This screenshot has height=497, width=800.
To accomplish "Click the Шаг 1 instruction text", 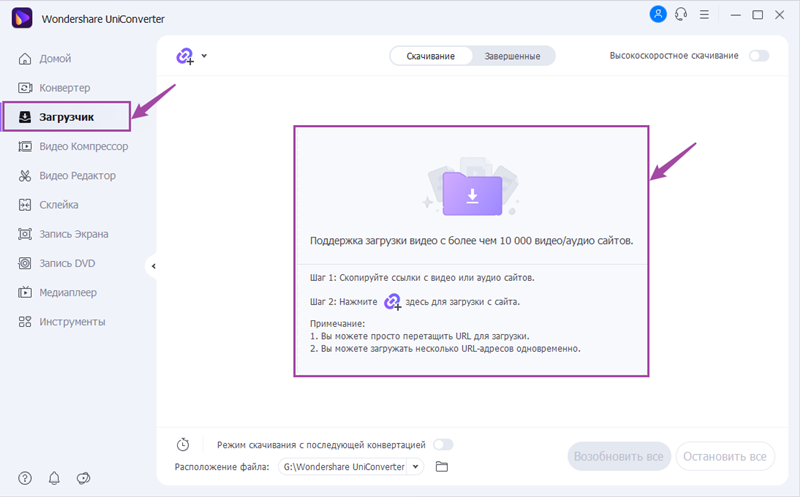I will click(422, 278).
